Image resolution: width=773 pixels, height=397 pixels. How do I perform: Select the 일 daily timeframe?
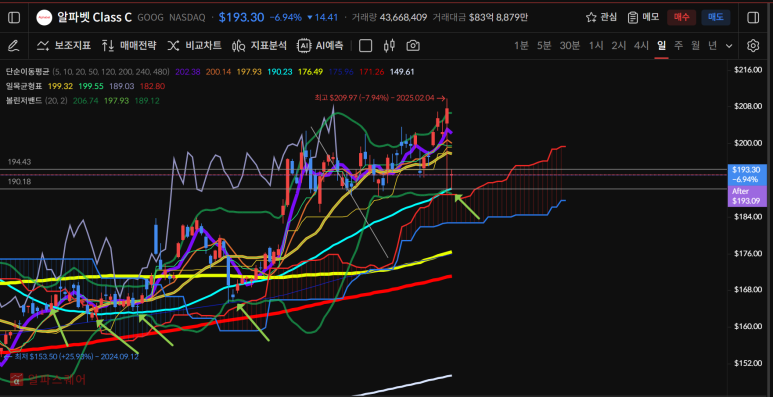click(661, 46)
